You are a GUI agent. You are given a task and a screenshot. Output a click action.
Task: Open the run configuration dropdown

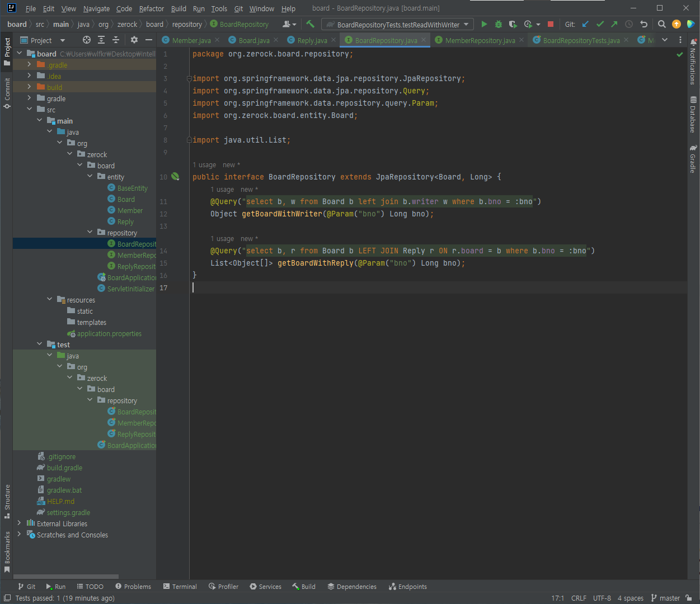click(x=398, y=24)
